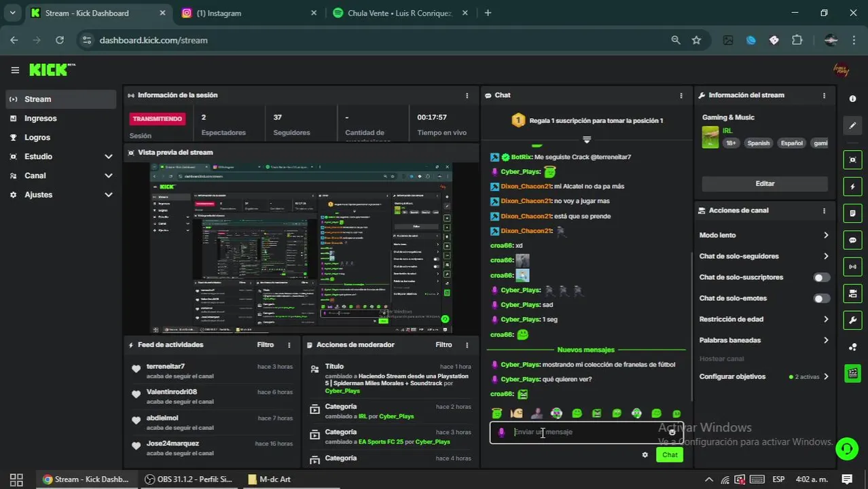Open Restricción de edad options
868x489 pixels.
coord(764,319)
